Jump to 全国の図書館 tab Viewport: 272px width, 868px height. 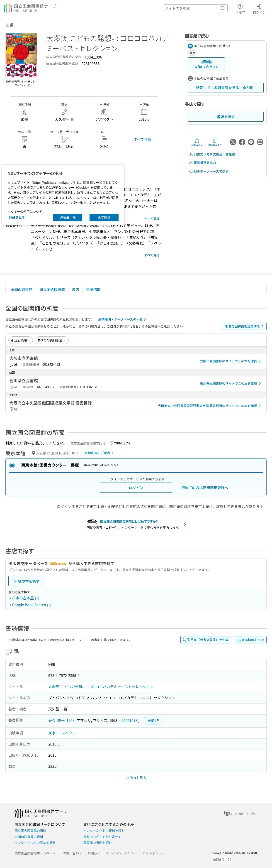pyautogui.click(x=22, y=289)
